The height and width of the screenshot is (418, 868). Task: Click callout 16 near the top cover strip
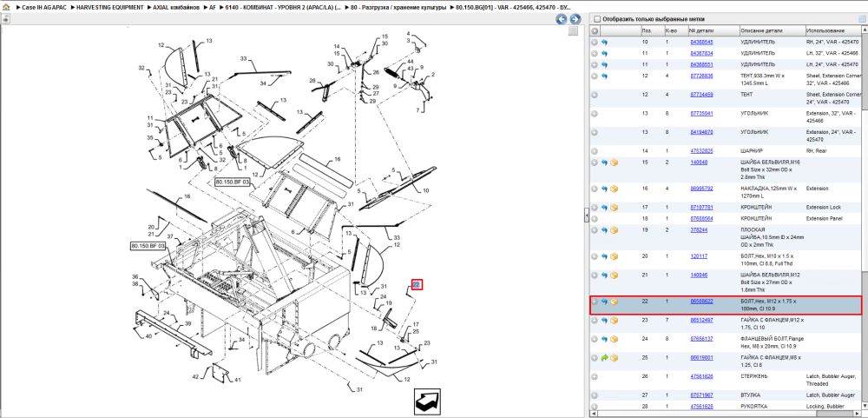[x=337, y=158]
